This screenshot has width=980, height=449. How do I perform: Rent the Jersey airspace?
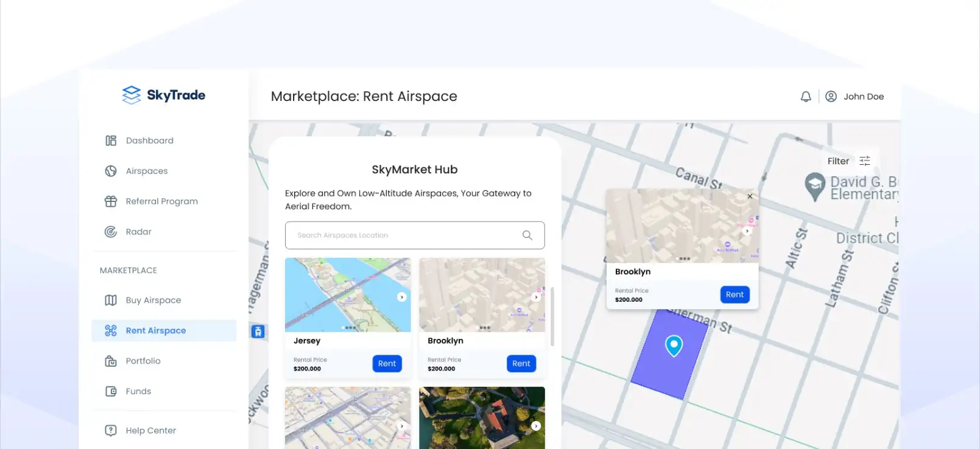pos(387,363)
